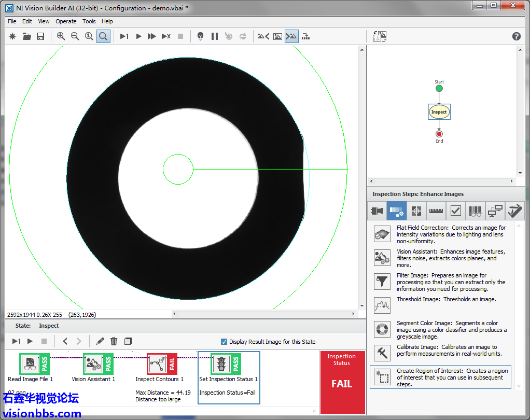Viewport: 530px width, 420px height.
Task: Toggle the zoom-to-fit toolbar button
Action: pyautogui.click(x=103, y=36)
